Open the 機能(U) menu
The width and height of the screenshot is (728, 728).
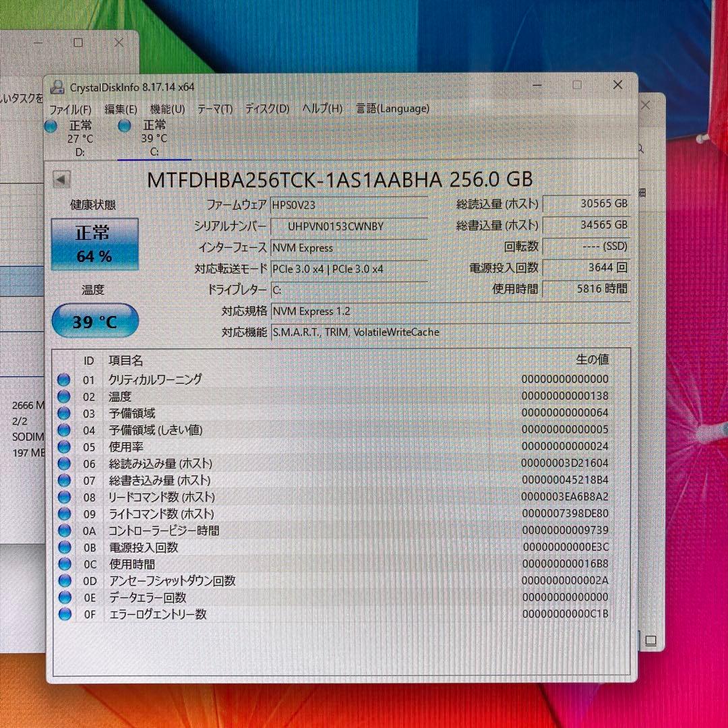167,109
